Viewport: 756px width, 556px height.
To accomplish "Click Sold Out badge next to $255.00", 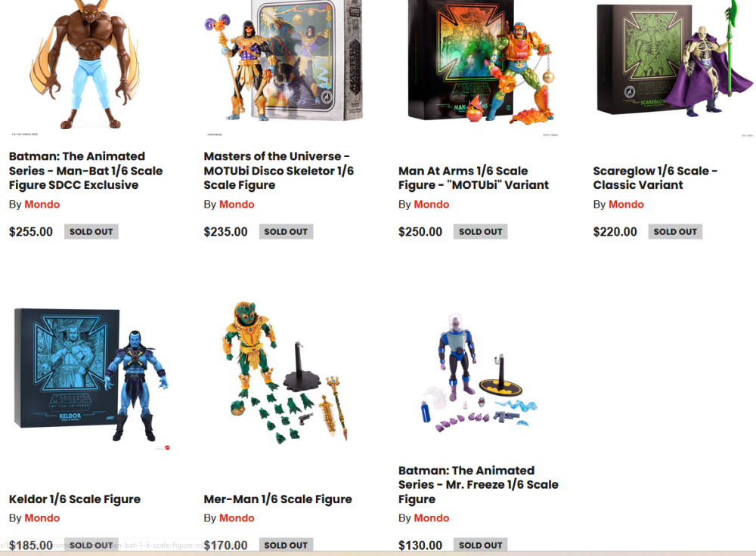I will point(91,232).
